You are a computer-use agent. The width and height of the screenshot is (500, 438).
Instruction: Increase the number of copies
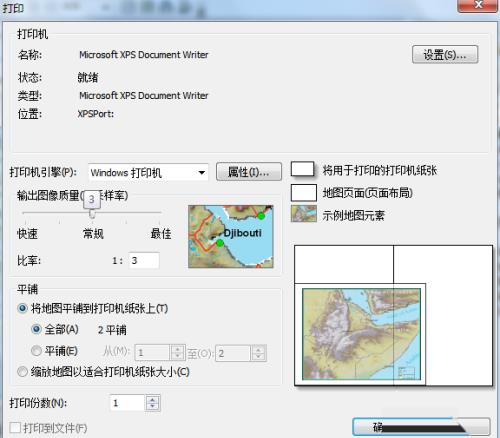coord(153,399)
